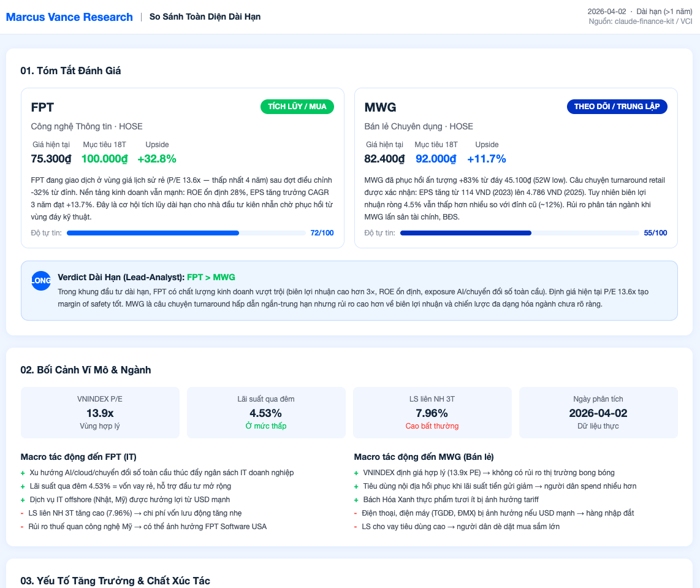Viewport: 700px width, 588px height.
Task: Click the FPT confidence bar at 72/100
Action: click(186, 233)
